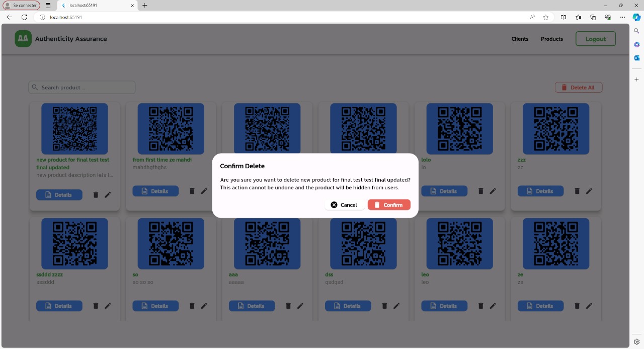Click the AA Authenticity Assurance logo
Screen dimensions: 644x349
point(61,39)
